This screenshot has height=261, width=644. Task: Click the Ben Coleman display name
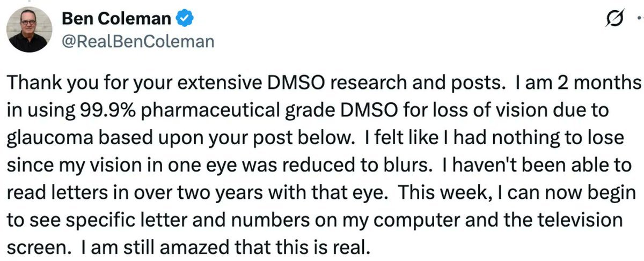118,20
